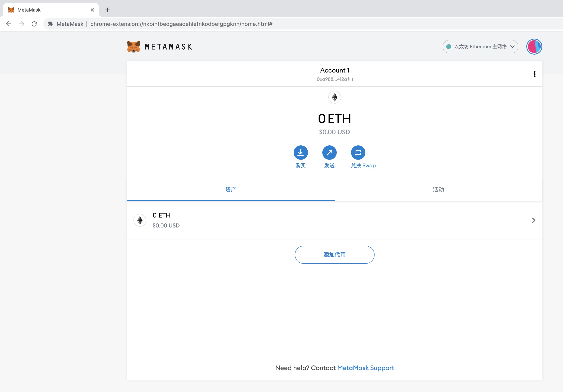Viewport: 563px width, 392px height.
Task: Open the account options three-dot menu
Action: (x=535, y=74)
